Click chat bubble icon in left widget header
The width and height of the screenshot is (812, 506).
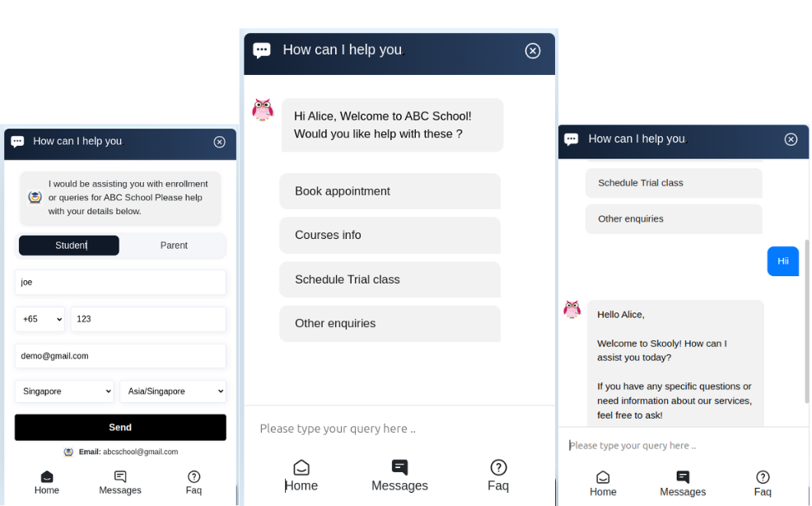click(17, 142)
